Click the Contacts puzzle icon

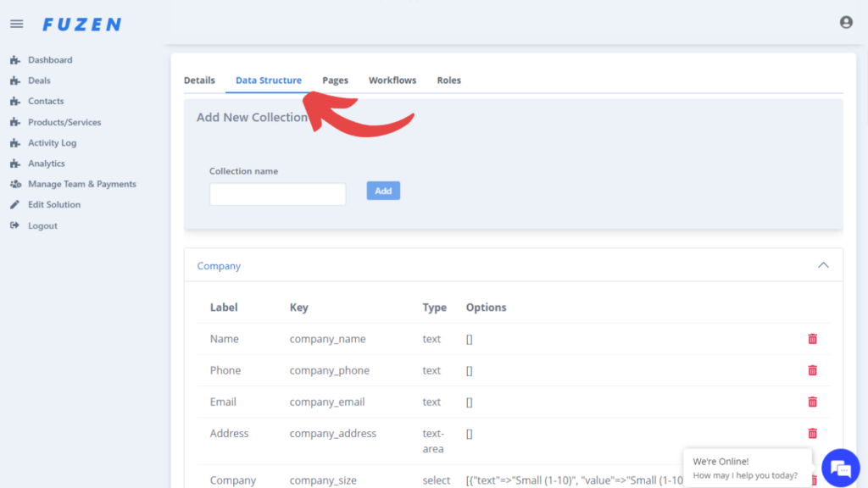coord(15,102)
